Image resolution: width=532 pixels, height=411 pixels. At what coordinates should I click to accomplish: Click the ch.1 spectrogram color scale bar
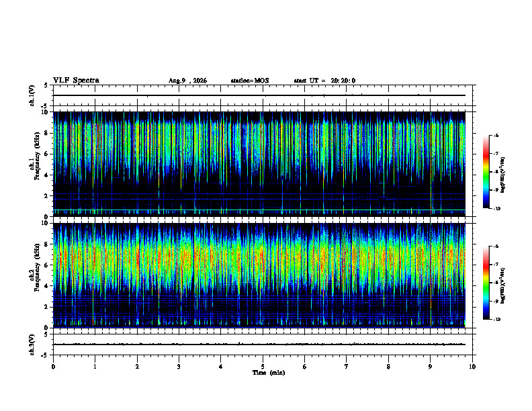(486, 172)
